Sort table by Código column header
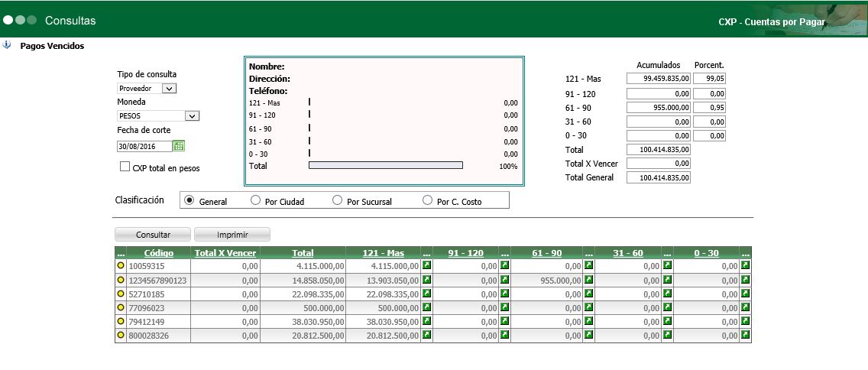The height and width of the screenshot is (370, 868). [x=159, y=253]
